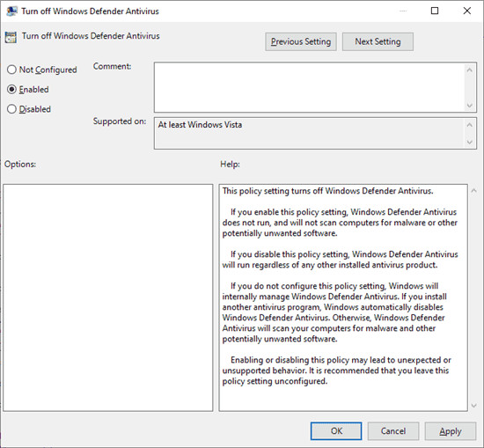Click inside the empty Options panel
Image resolution: width=484 pixels, height=448 pixels.
tap(108, 297)
